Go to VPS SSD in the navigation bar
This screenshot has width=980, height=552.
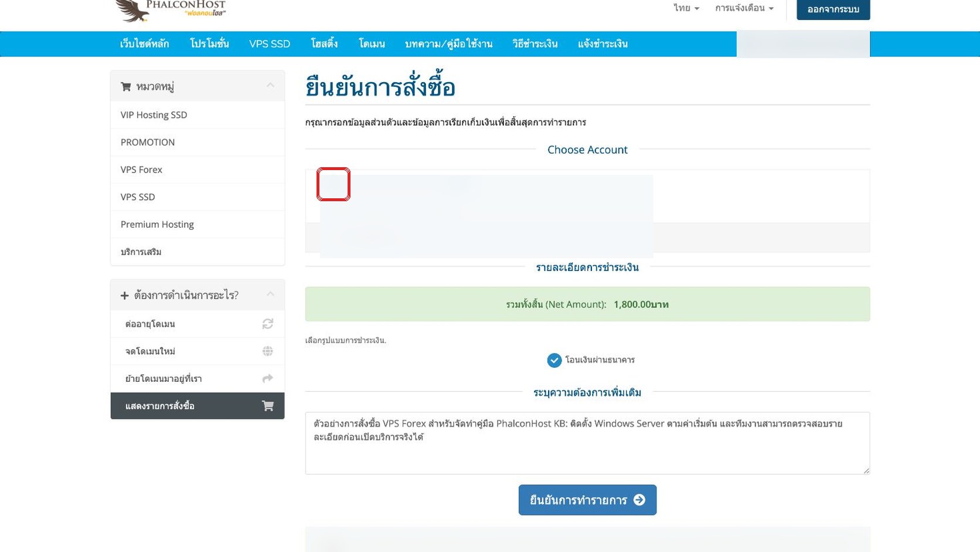tap(270, 44)
